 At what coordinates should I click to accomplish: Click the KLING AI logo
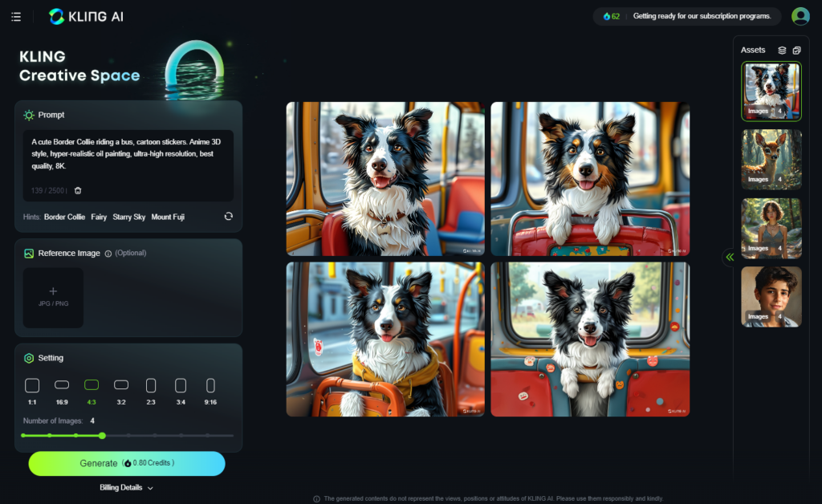click(86, 16)
